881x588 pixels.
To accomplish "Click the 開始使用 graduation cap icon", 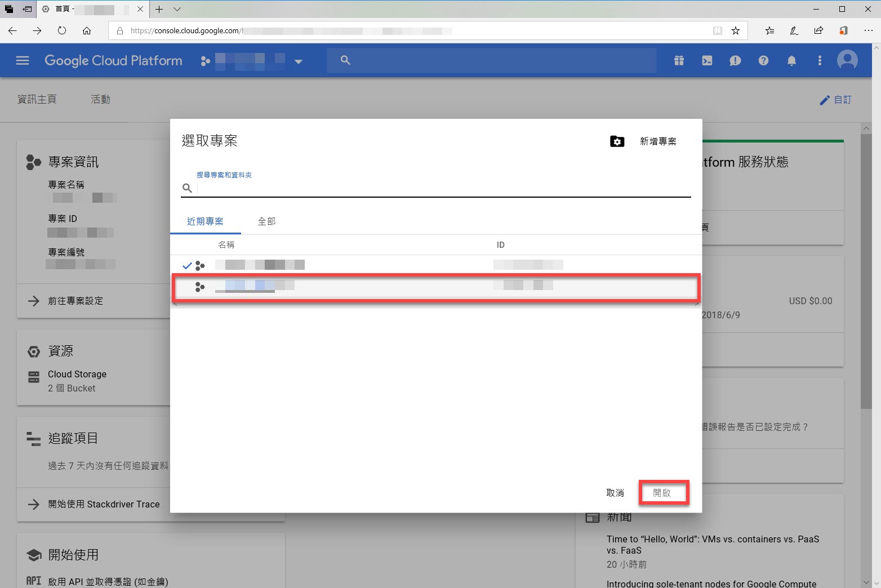I will coord(34,555).
